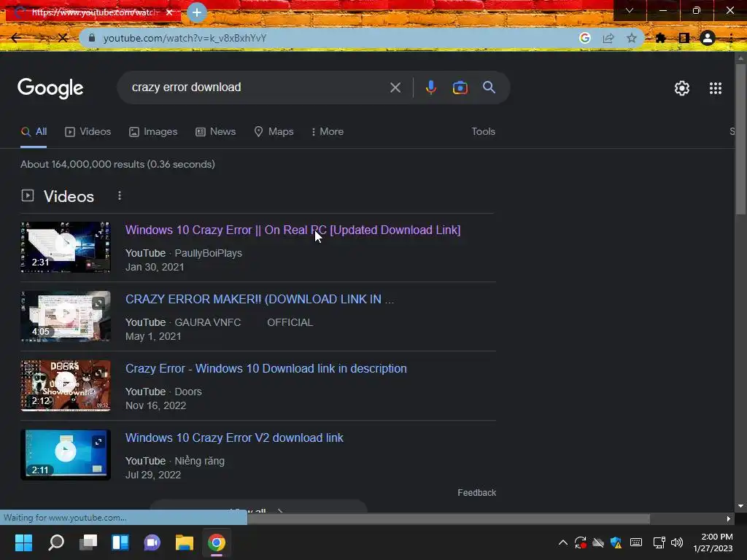Start voice search with the microphone

coord(430,87)
